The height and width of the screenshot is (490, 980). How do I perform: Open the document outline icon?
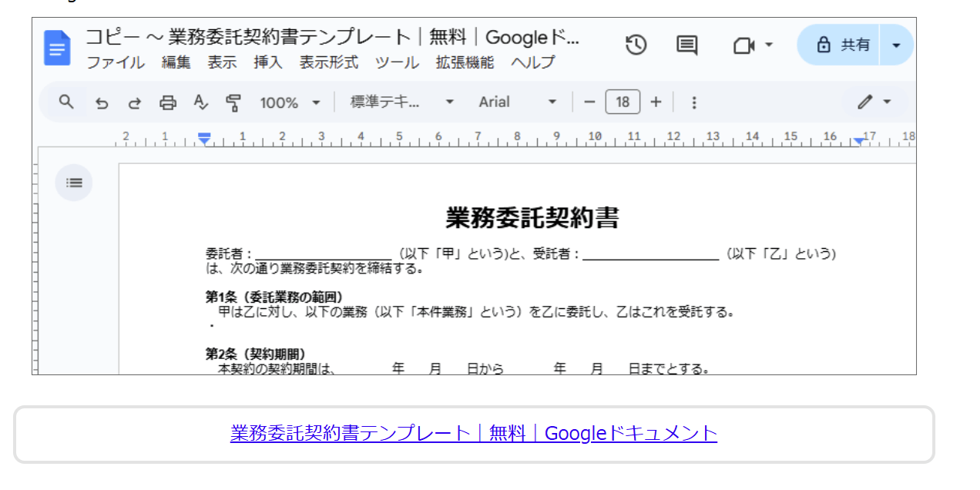[73, 183]
